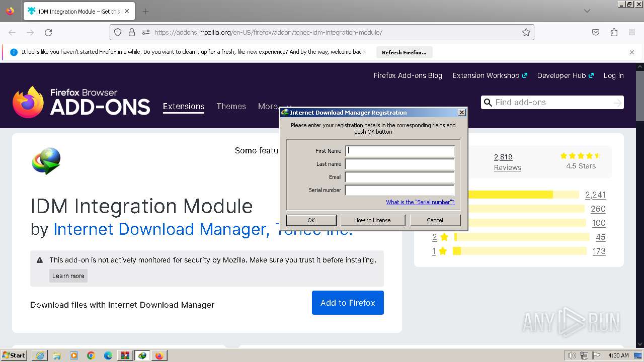Viewport: 644px width, 362px height.
Task: Open the Firefox hamburger application menu
Action: tap(632, 32)
